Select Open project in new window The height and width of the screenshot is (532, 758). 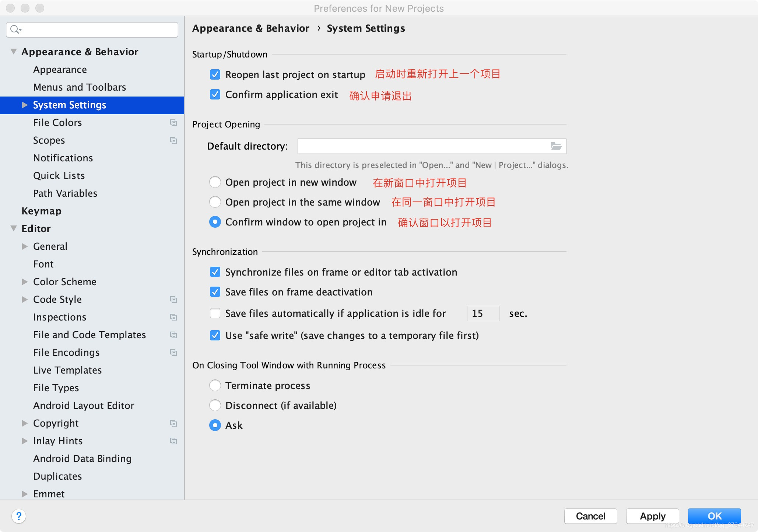[x=215, y=182]
